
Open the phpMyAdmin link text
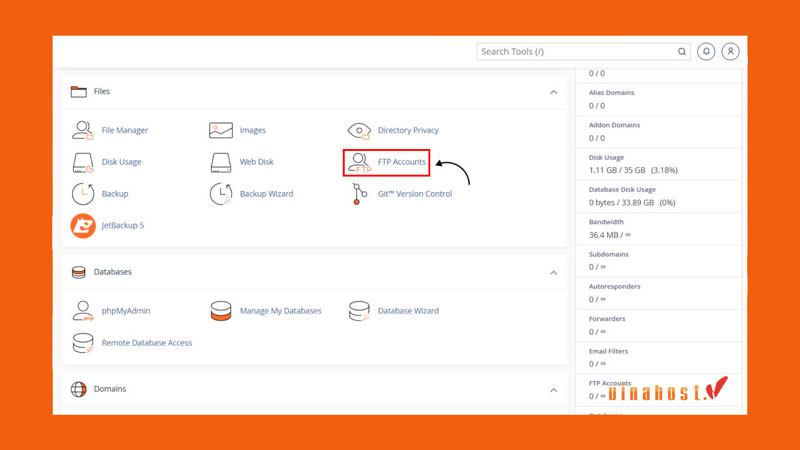click(x=126, y=311)
